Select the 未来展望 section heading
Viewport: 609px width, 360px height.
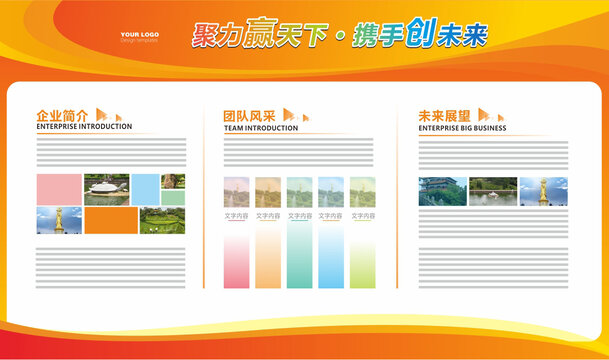pos(444,116)
